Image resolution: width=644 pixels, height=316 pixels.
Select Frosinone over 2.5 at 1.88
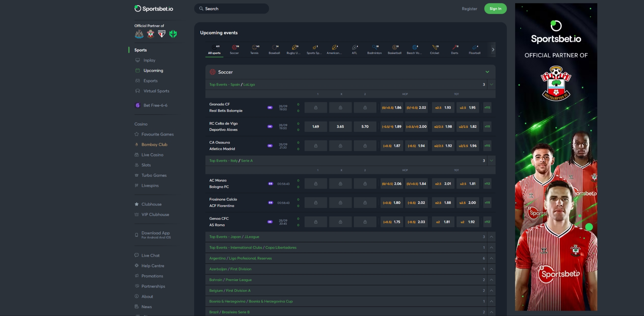click(x=443, y=203)
